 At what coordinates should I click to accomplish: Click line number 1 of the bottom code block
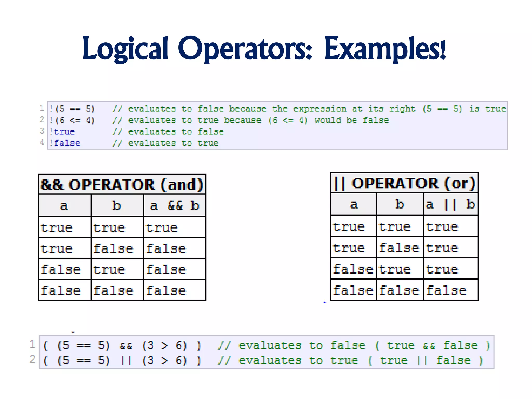[x=32, y=344]
